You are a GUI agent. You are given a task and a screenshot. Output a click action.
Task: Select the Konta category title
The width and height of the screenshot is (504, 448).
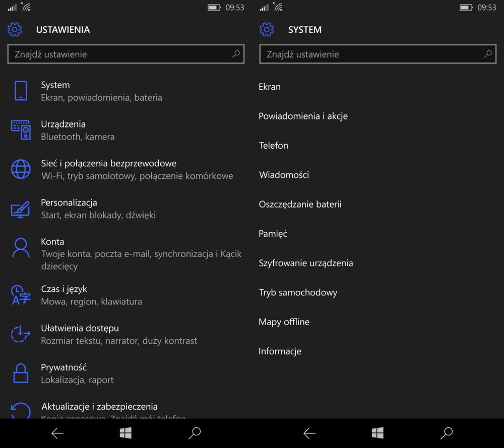pos(52,242)
